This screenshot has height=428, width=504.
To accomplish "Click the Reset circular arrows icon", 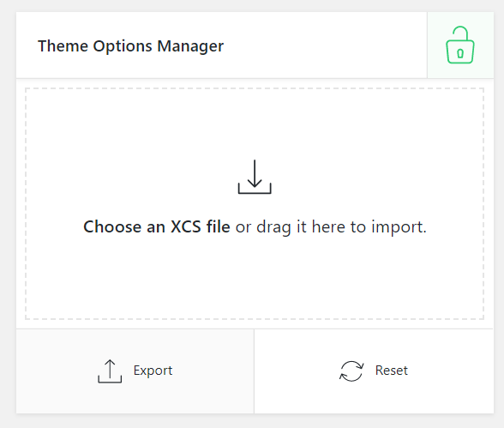I will [351, 371].
